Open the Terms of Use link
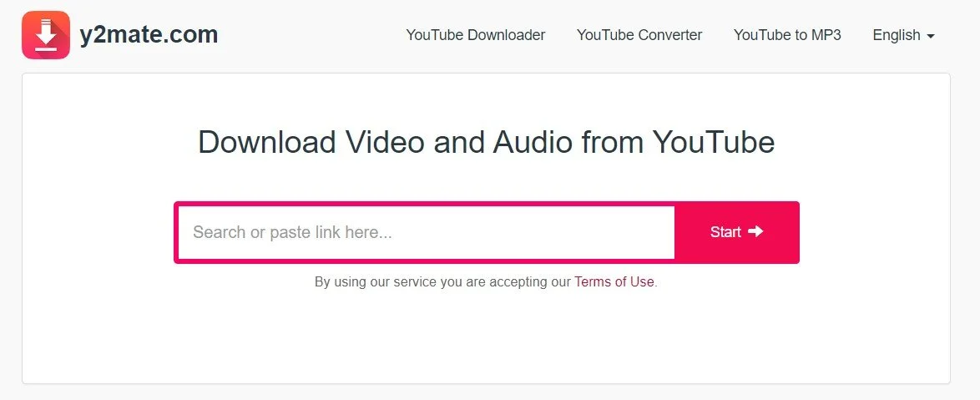This screenshot has width=980, height=400. click(614, 282)
